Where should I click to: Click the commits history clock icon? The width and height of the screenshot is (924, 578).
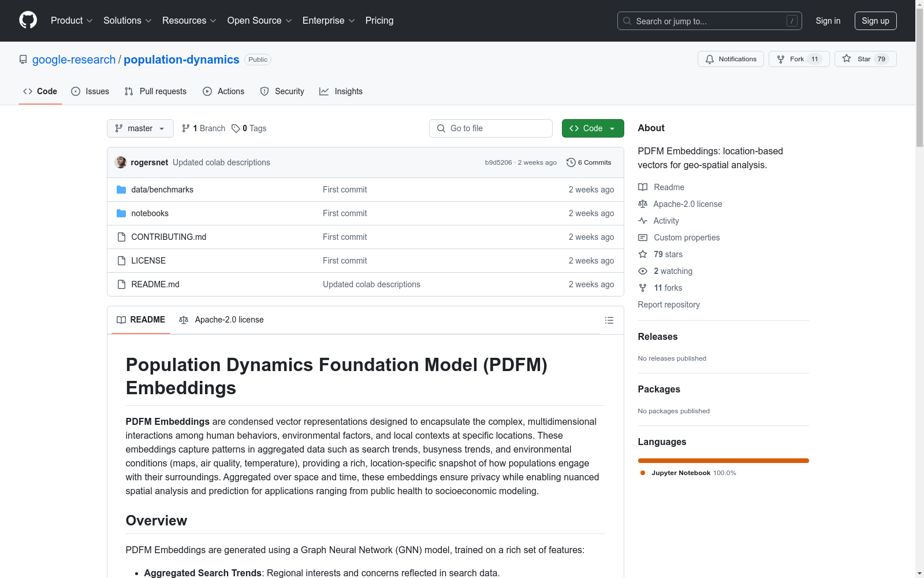pos(571,162)
